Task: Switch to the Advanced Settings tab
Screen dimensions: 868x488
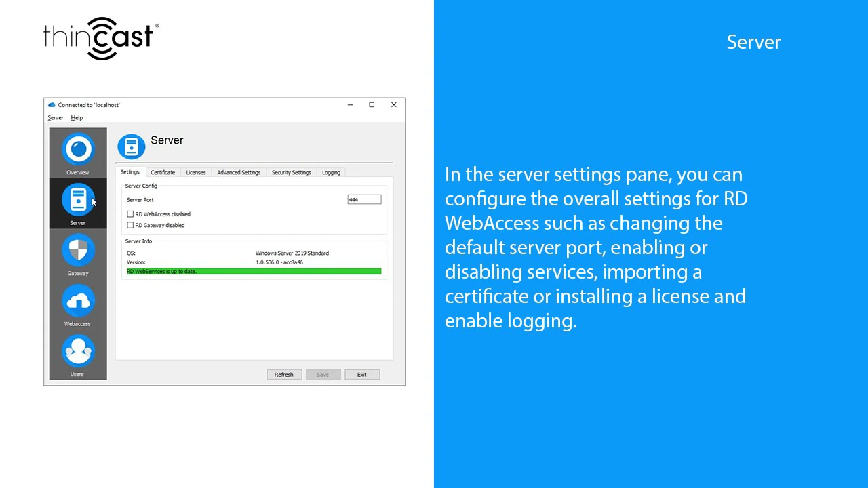Action: 239,172
